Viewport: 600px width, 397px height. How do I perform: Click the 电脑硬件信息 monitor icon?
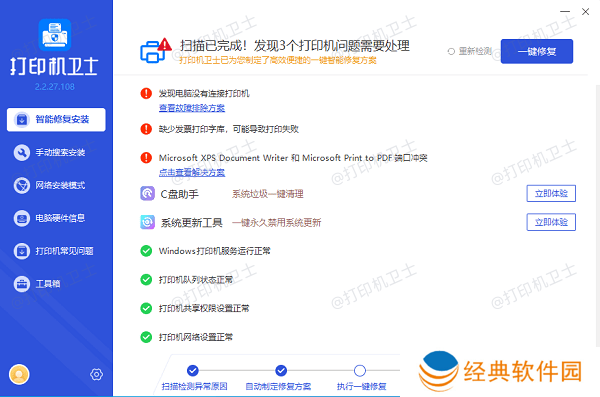[22, 218]
